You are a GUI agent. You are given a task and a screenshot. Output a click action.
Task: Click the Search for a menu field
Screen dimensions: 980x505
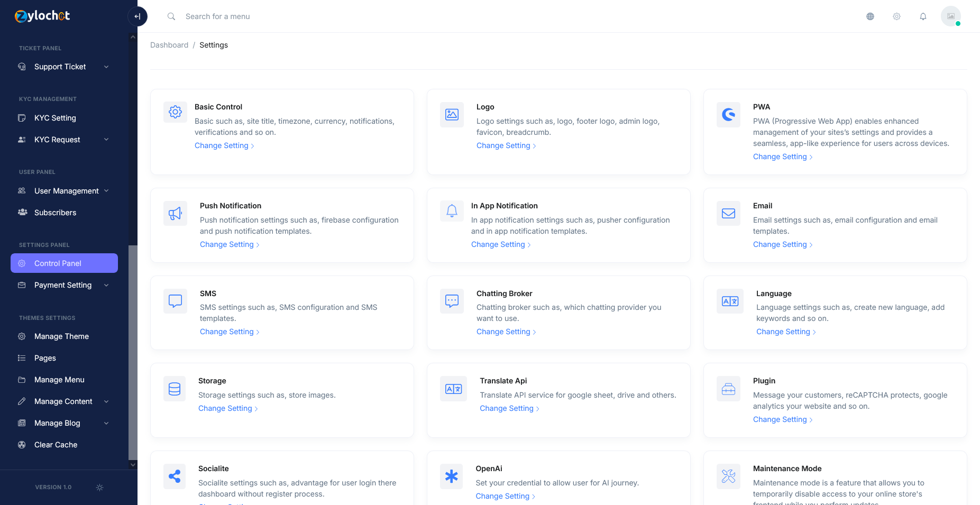[217, 16]
